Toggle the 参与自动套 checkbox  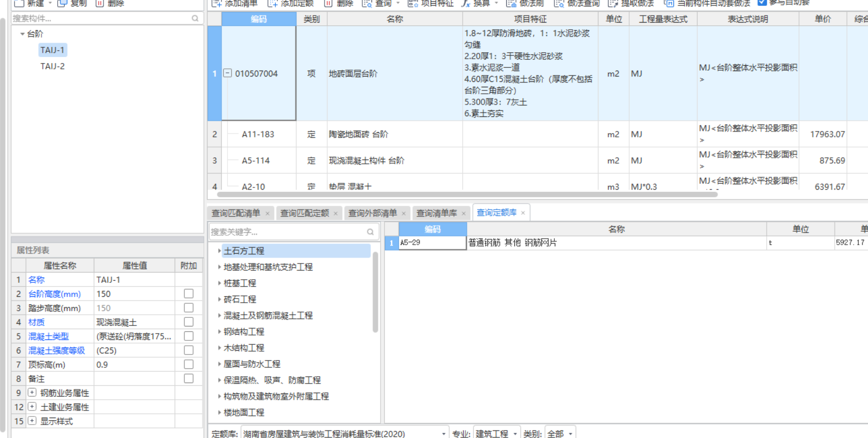click(762, 3)
